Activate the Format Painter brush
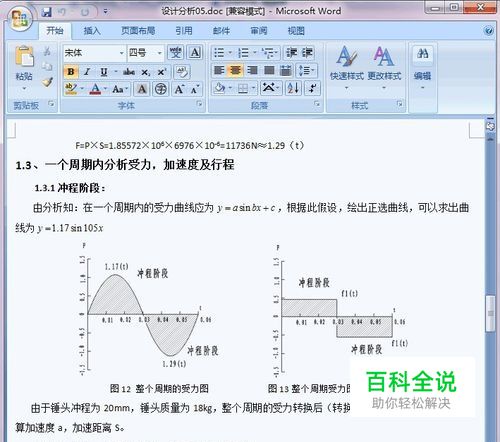This screenshot has height=442, width=500. click(x=47, y=82)
